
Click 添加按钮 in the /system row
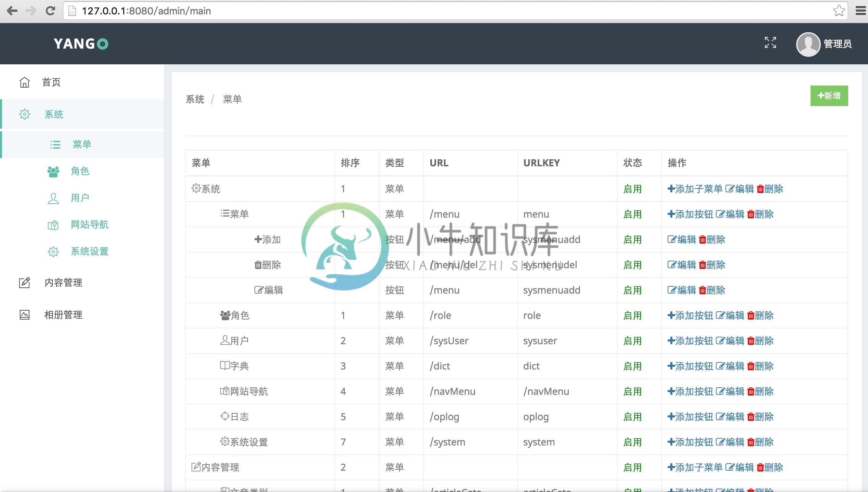point(690,442)
